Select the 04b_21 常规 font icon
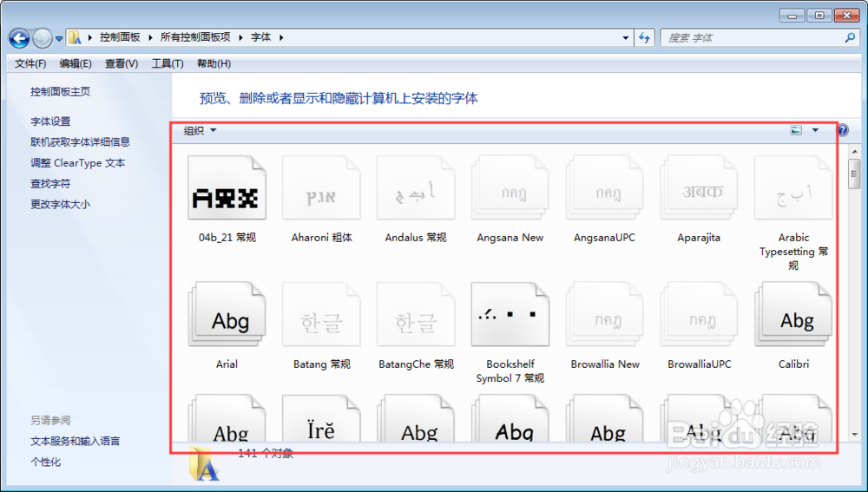The width and height of the screenshot is (868, 492). 227,187
